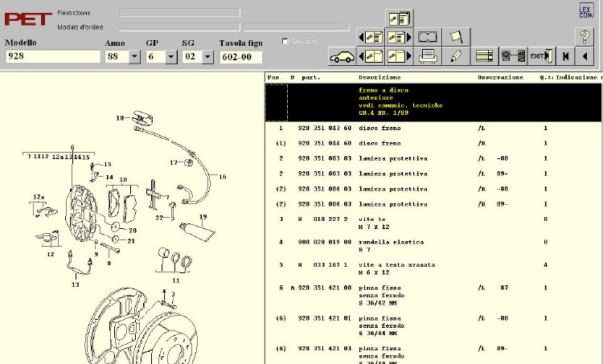Screen dimensions: 603x364
Task: Click the Modello field showing 928
Action: coord(53,56)
